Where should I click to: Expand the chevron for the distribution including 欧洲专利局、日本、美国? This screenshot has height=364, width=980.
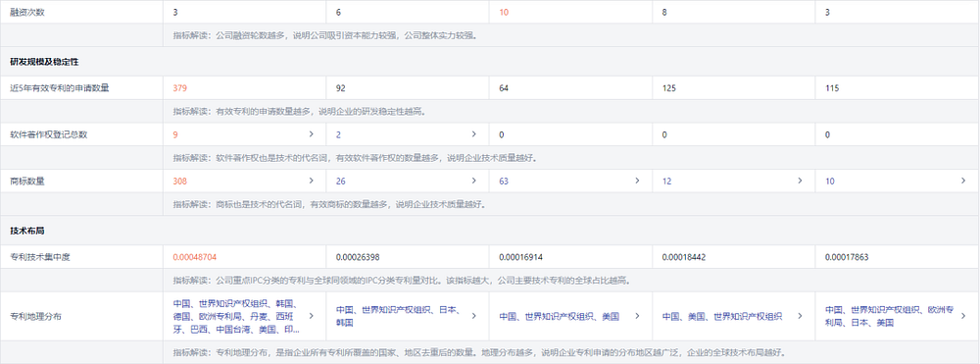point(963,317)
